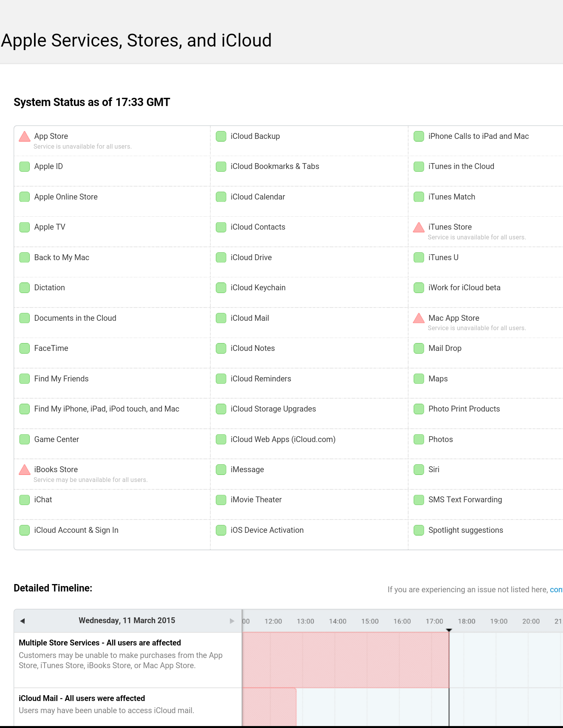Click the 'iCloud Keychain' entry
The height and width of the screenshot is (728, 563).
[258, 288]
